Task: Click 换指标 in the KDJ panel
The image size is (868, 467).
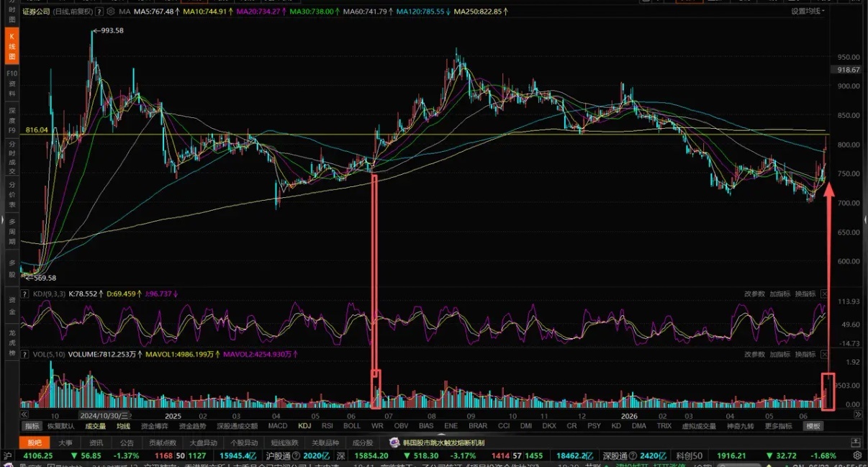Action: pyautogui.click(x=805, y=294)
